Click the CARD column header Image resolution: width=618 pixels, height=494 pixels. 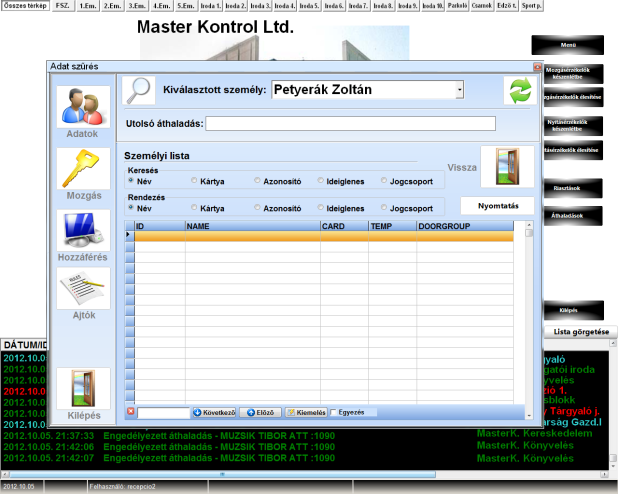pyautogui.click(x=344, y=226)
